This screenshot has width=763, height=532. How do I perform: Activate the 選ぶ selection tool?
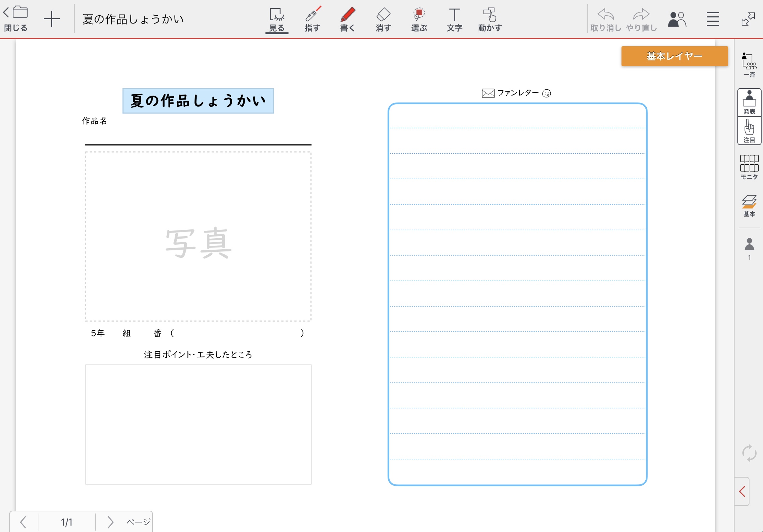(x=419, y=20)
